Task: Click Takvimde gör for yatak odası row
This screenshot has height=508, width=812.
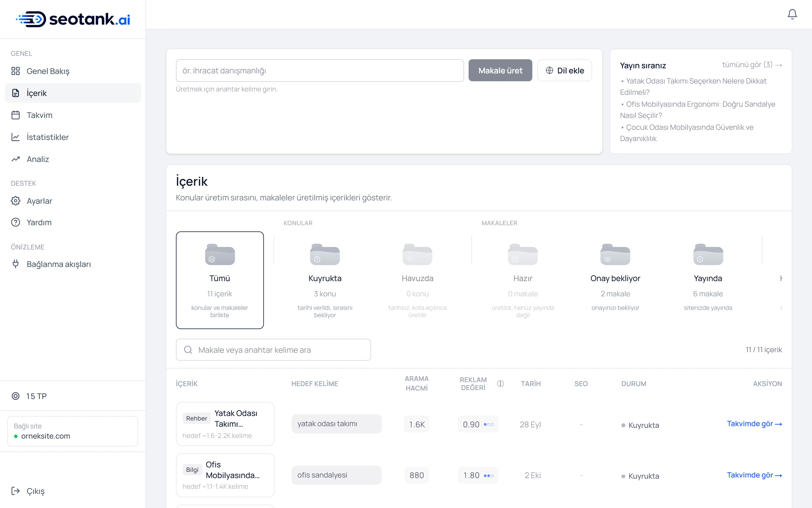Action: coord(754,424)
